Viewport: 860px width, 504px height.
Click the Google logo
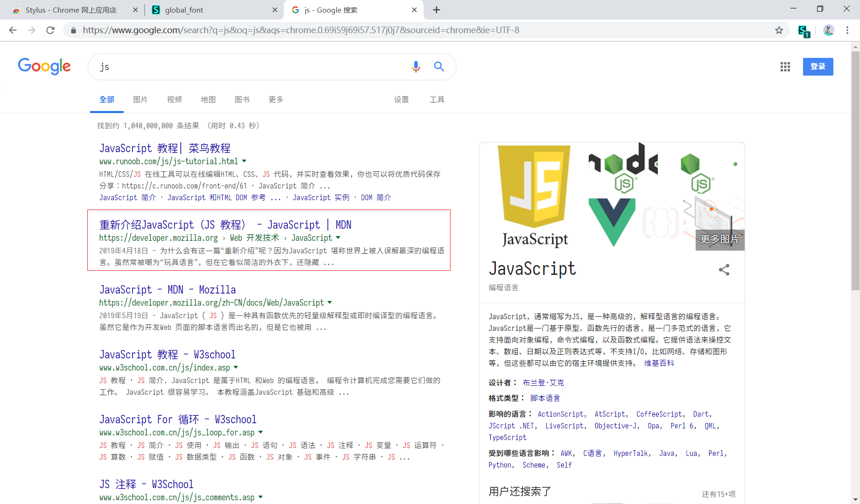click(x=44, y=66)
